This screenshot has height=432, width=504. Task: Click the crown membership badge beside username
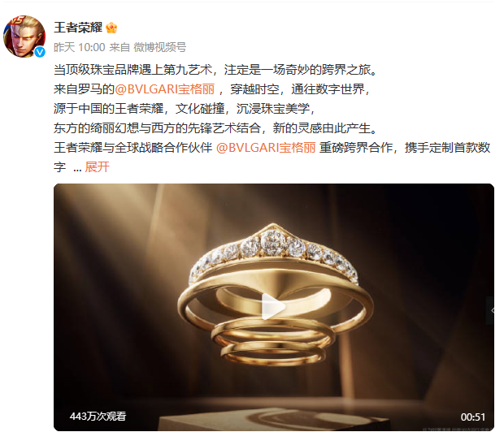(111, 28)
